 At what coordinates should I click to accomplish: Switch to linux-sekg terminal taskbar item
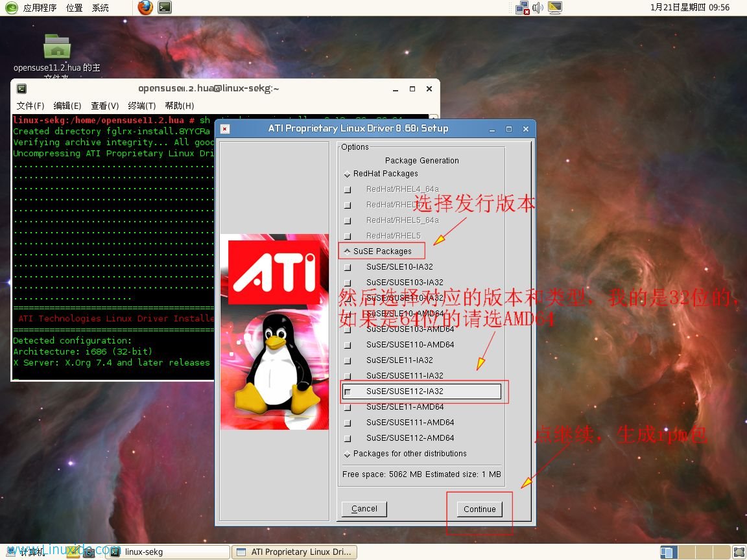169,552
